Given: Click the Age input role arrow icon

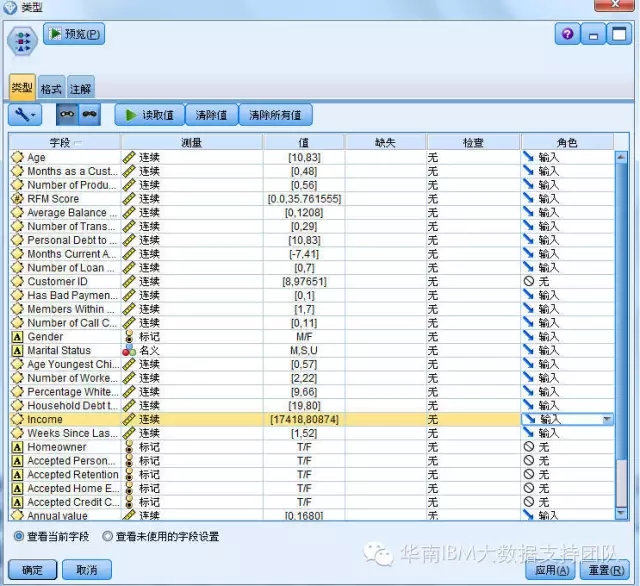Looking at the screenshot, I should point(529,157).
